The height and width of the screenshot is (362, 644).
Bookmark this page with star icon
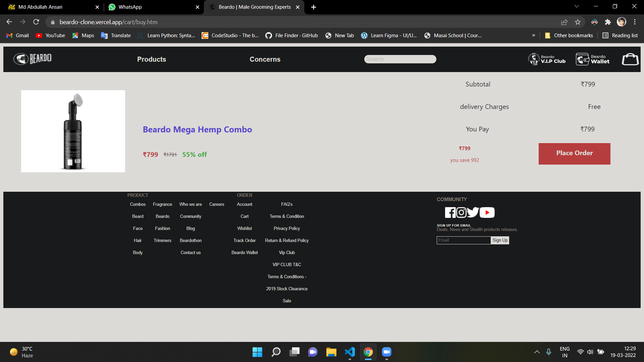[x=578, y=22]
